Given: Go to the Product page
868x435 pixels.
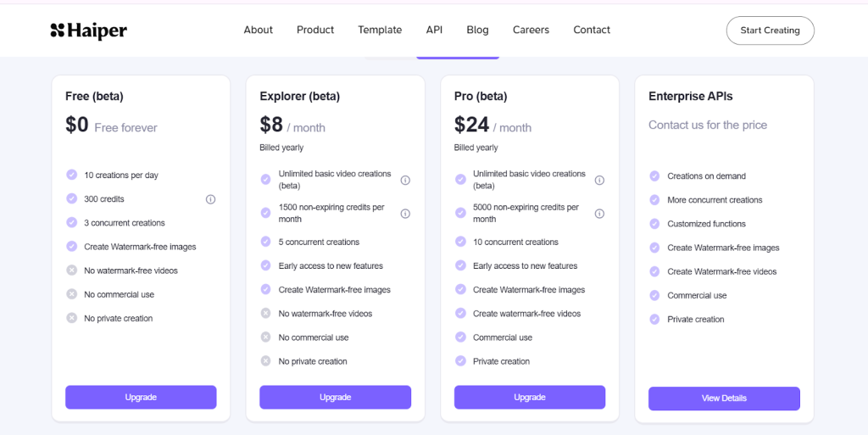Looking at the screenshot, I should pyautogui.click(x=315, y=30).
